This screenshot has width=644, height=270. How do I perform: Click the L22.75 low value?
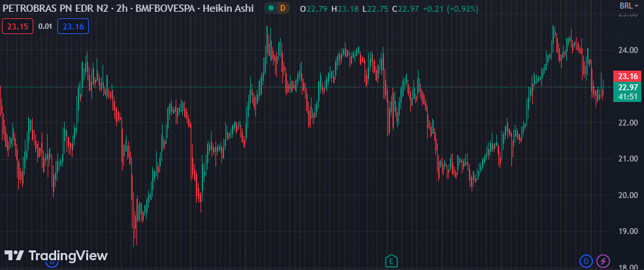coord(377,8)
